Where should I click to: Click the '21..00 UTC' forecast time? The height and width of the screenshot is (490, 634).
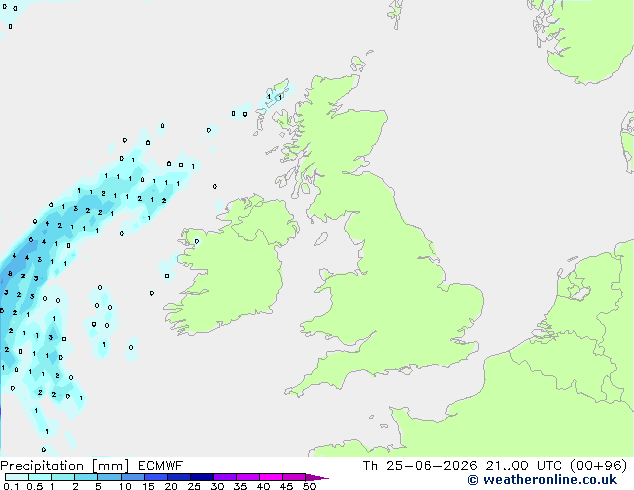tap(524, 466)
